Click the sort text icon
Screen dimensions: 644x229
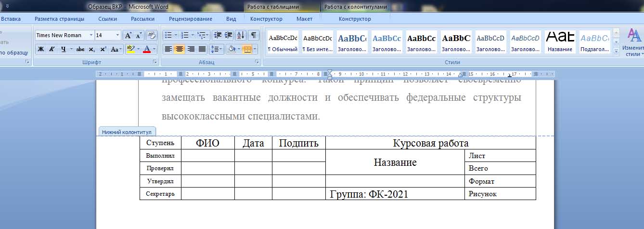pyautogui.click(x=241, y=35)
